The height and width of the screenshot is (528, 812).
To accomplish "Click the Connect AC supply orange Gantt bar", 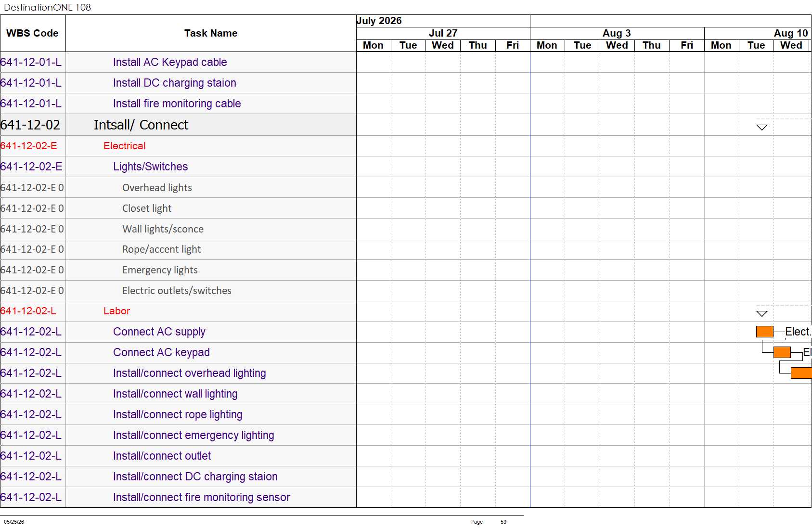I will (x=764, y=332).
